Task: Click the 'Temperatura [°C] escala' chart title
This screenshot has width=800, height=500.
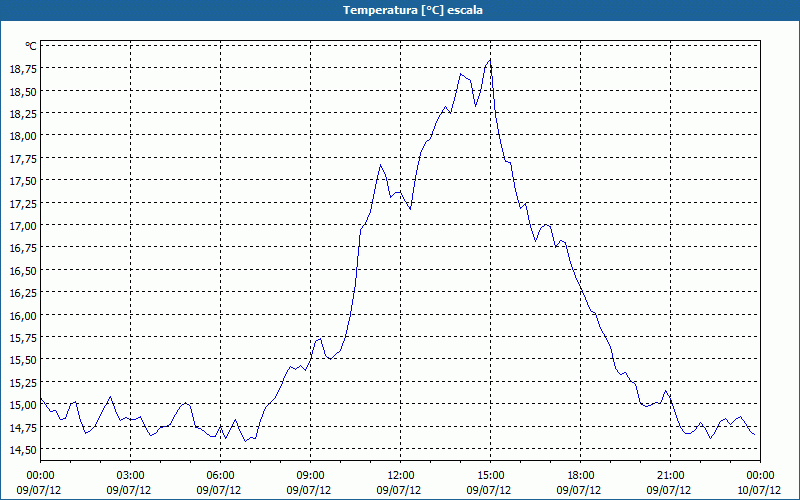Action: 413,10
